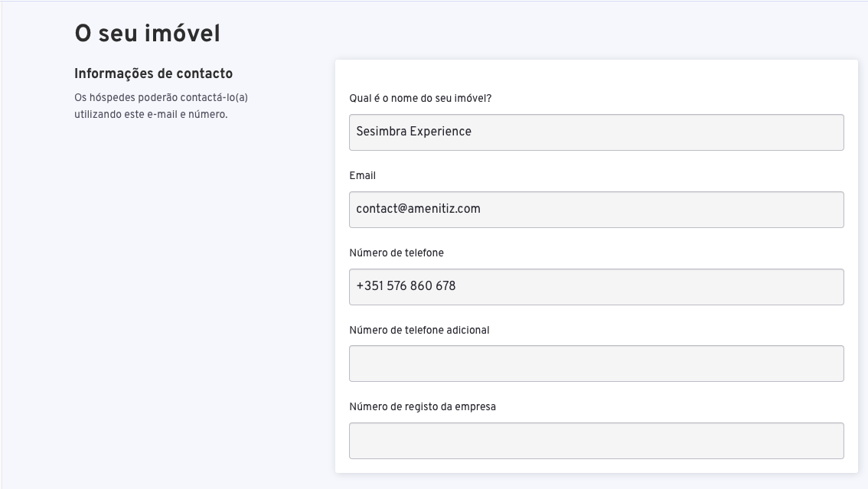Viewport: 868px width, 489px height.
Task: Click the 'Número de registo da empresa' label
Action: pyautogui.click(x=423, y=406)
